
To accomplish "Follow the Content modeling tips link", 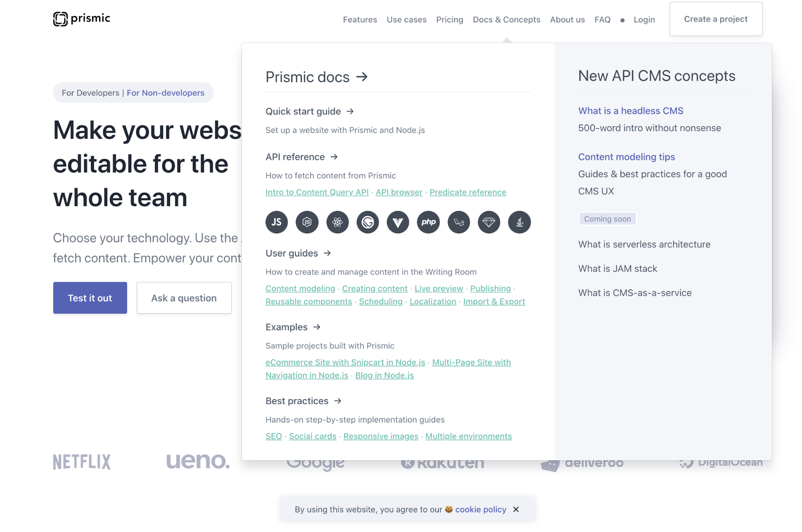I will point(627,157).
